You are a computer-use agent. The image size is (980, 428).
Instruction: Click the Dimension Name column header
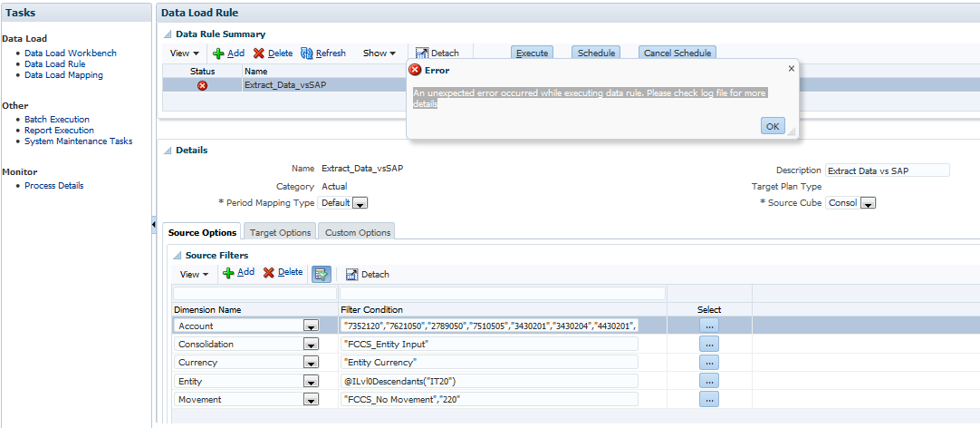pyautogui.click(x=207, y=310)
